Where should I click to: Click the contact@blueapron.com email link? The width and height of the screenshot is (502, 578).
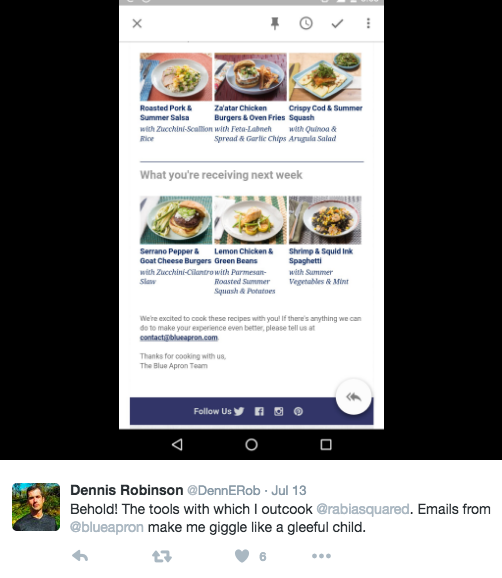coord(179,338)
